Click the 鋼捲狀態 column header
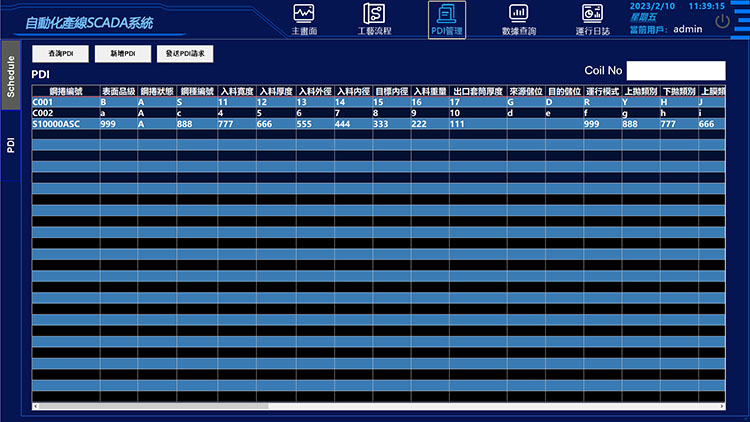The image size is (750, 422). (x=157, y=91)
